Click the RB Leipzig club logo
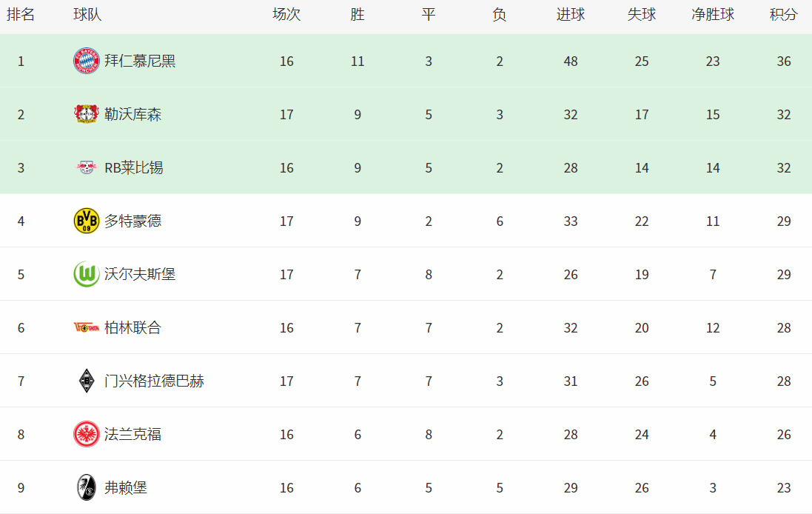 click(x=87, y=168)
